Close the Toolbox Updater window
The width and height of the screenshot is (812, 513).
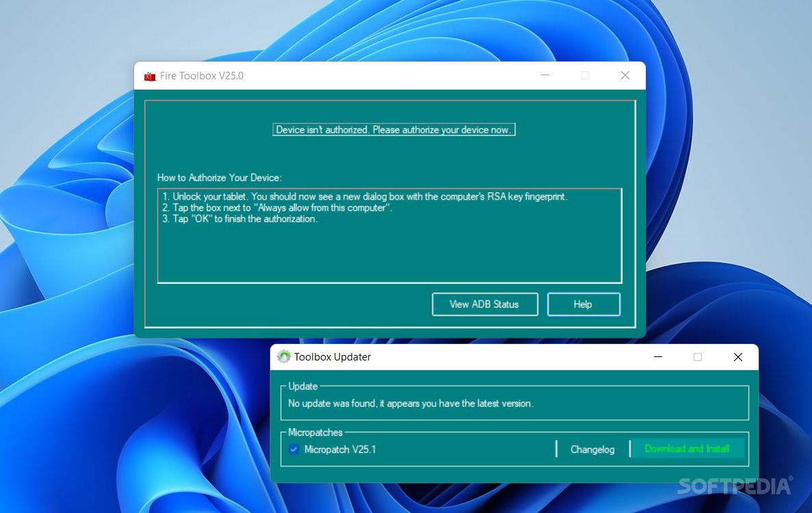737,356
